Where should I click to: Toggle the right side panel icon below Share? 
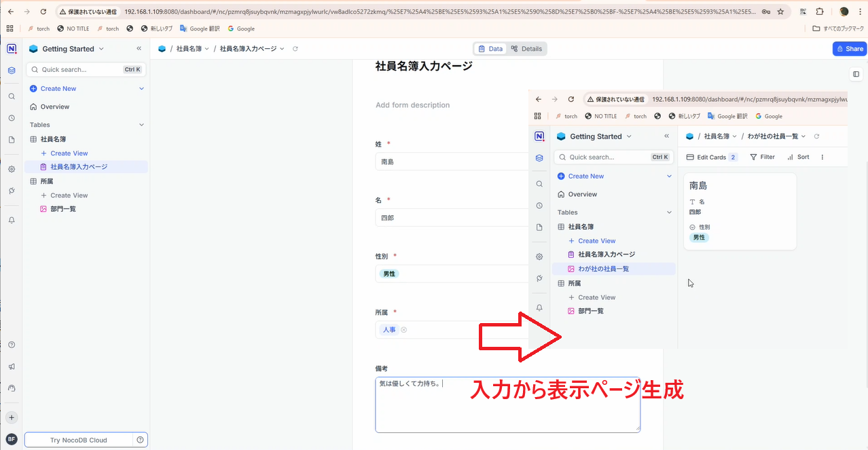tap(856, 74)
